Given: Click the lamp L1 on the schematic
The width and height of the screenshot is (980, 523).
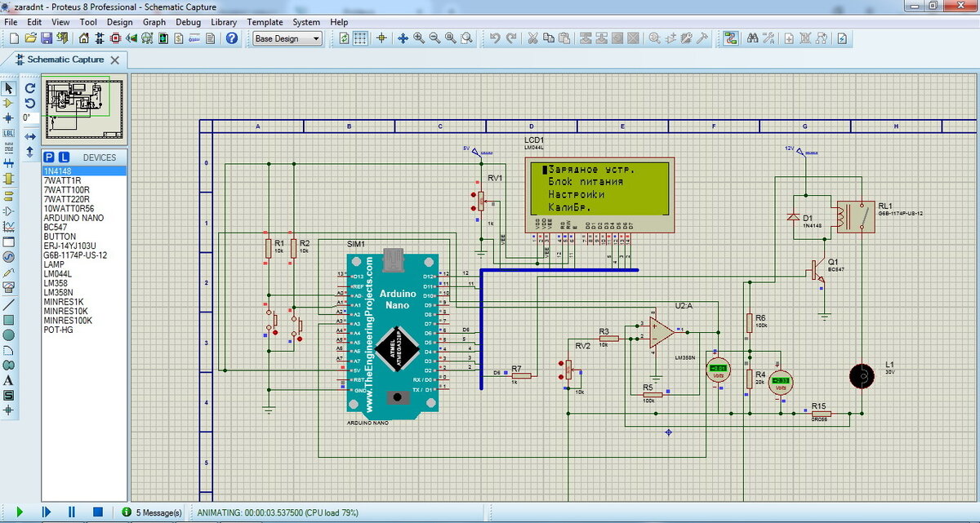Looking at the screenshot, I should (860, 375).
